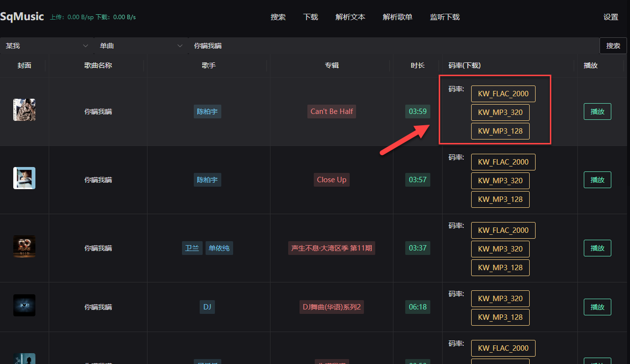Open the DJ舞曲(华语)系列2 album tag
Screen dimensions: 630x364
point(331,307)
